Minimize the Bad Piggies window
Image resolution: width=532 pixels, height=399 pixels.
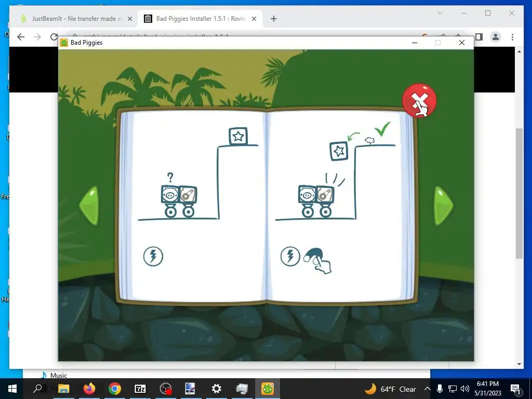(414, 43)
